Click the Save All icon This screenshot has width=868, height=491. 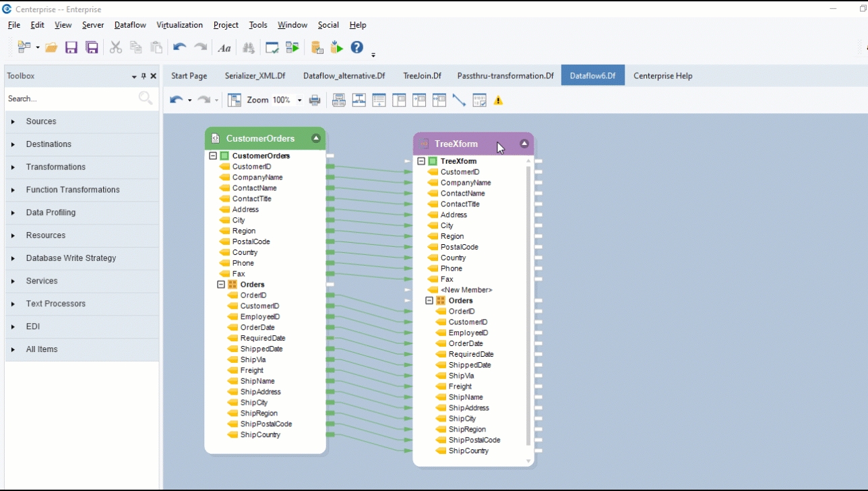(x=92, y=47)
